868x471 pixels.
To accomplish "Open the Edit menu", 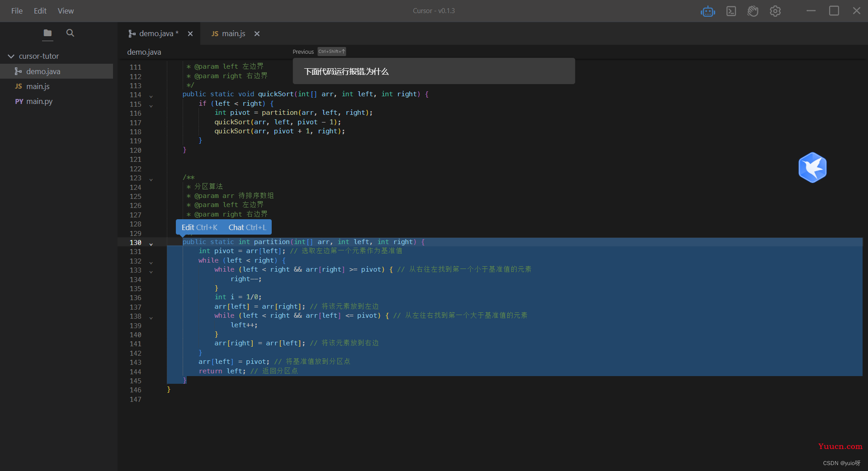I will tap(40, 11).
